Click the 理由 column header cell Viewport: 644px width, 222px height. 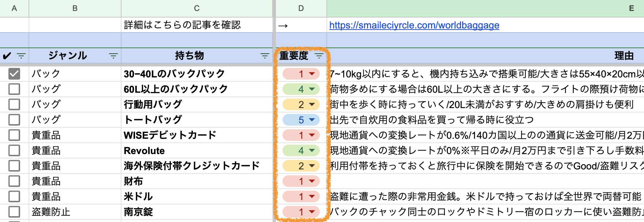tap(624, 56)
